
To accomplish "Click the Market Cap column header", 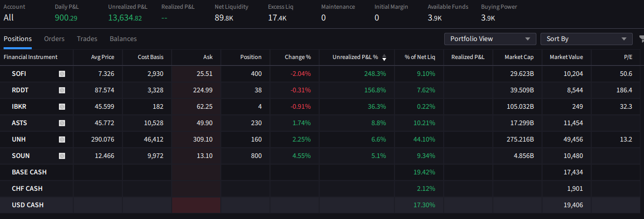I will [x=519, y=57].
